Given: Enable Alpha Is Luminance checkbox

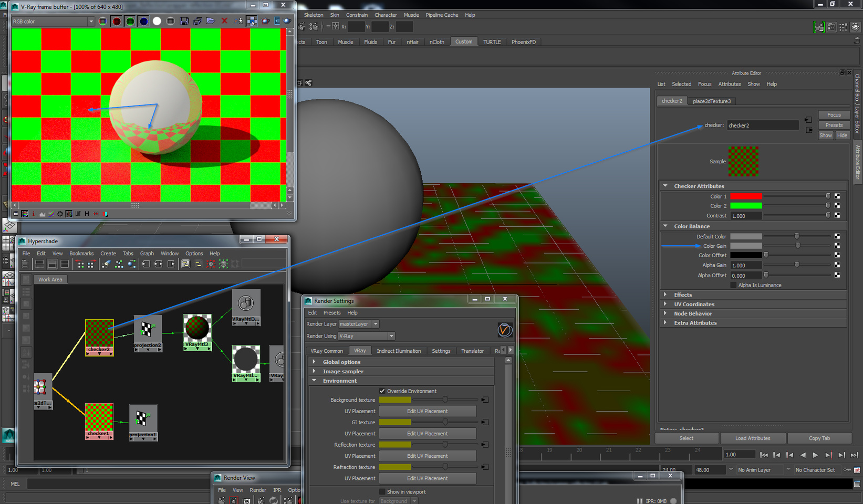Looking at the screenshot, I should coord(734,285).
